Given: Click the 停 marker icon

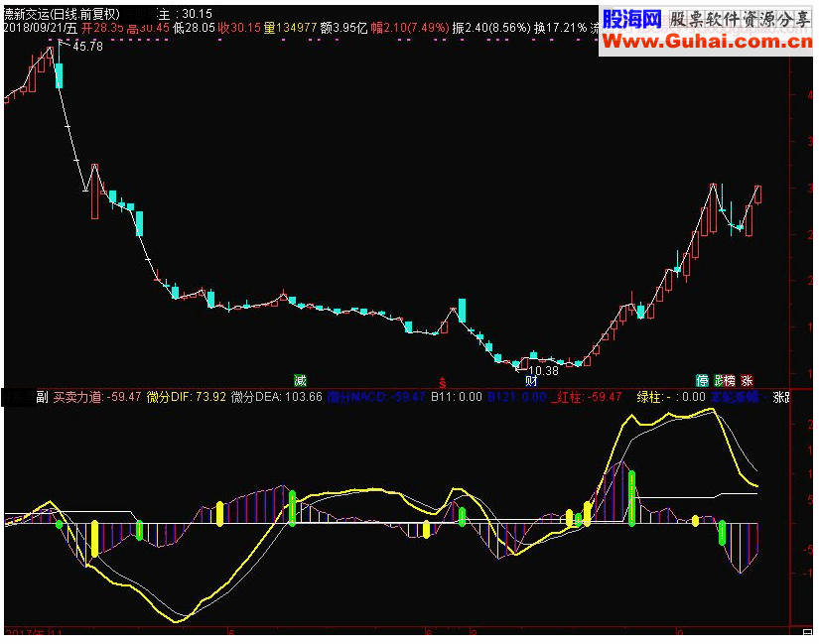Looking at the screenshot, I should (x=702, y=380).
